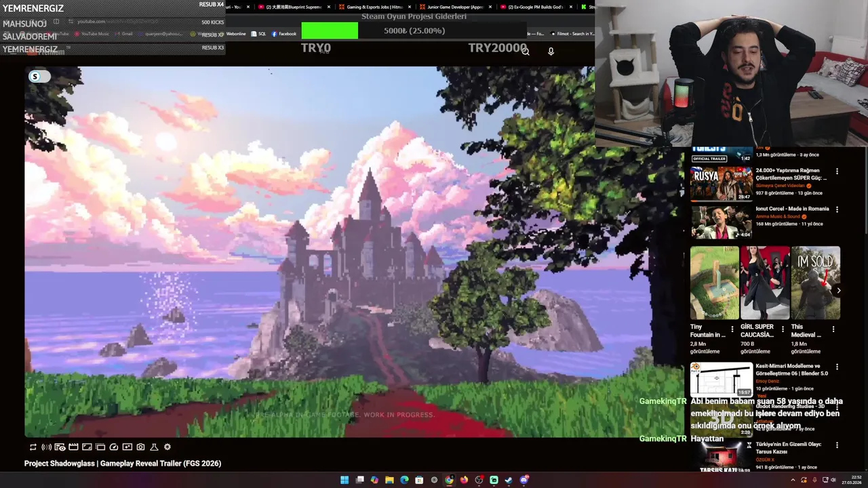The height and width of the screenshot is (488, 868).
Task: Open Steam from the taskbar
Action: click(x=509, y=480)
